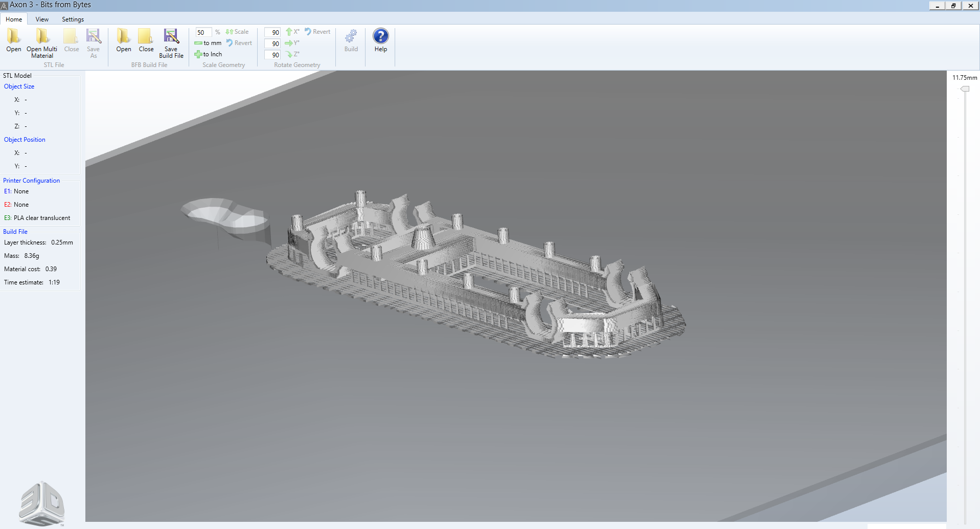Click the Object Position heading
Viewport: 980px width, 529px height.
tap(25, 140)
